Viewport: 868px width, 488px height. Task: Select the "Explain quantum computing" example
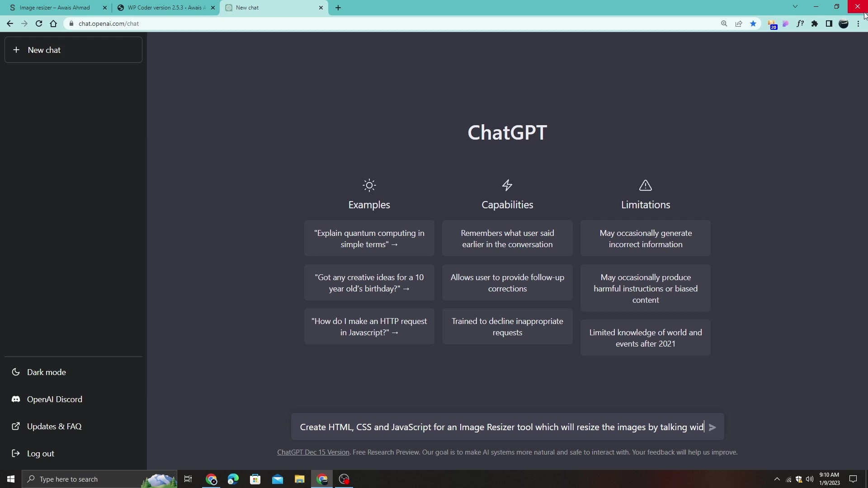click(x=369, y=239)
